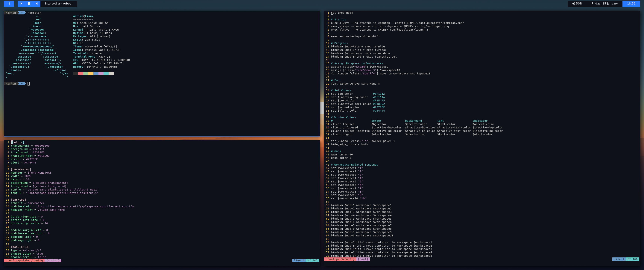Click the tilde directory segment in second prompt
This screenshot has width=644, height=270.
click(22, 84)
